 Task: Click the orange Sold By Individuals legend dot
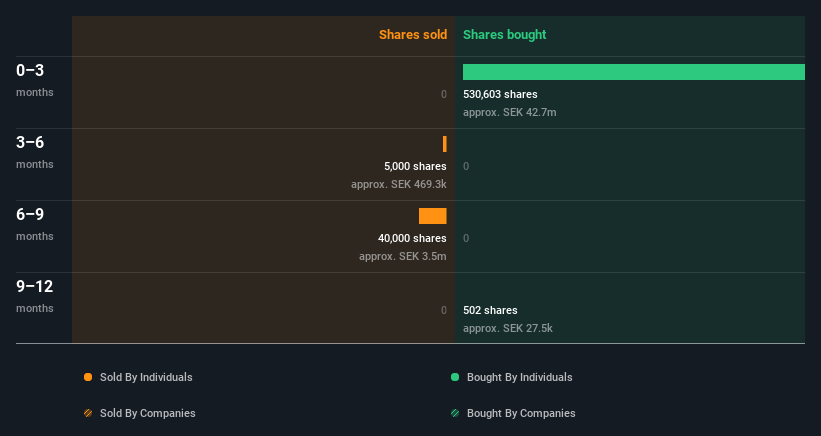coord(88,377)
